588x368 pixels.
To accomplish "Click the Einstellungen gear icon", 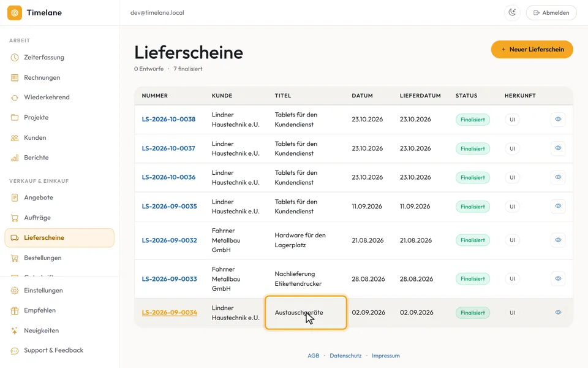I will click(15, 290).
